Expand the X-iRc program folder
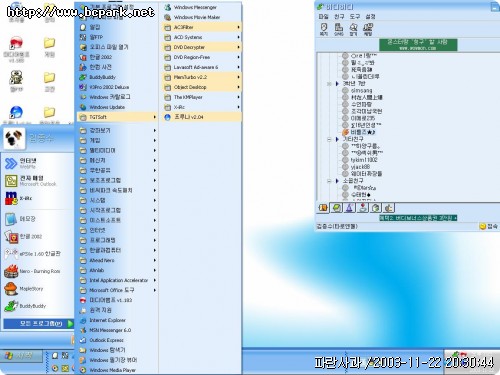The image size is (500, 375). point(201,107)
